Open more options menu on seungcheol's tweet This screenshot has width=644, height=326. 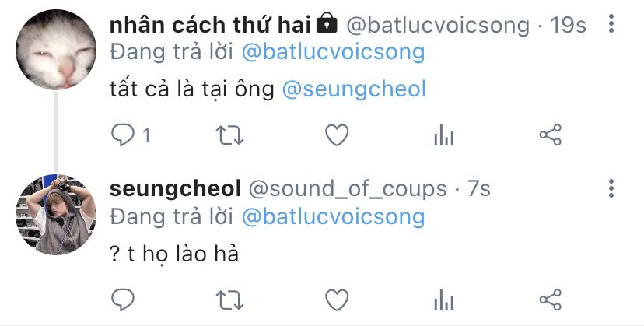[611, 188]
